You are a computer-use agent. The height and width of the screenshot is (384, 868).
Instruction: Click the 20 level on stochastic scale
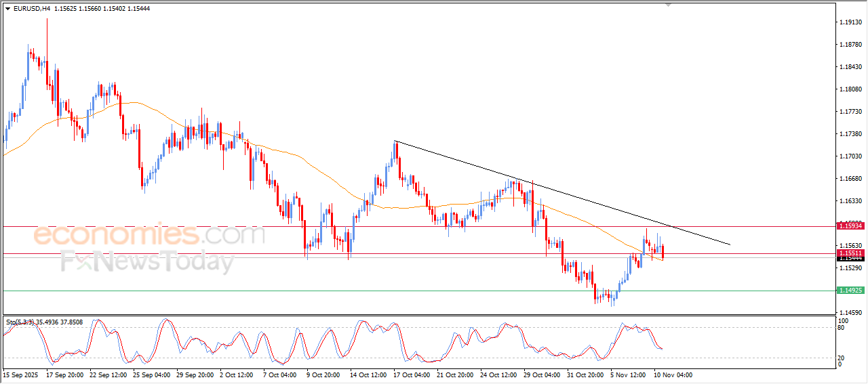click(840, 358)
